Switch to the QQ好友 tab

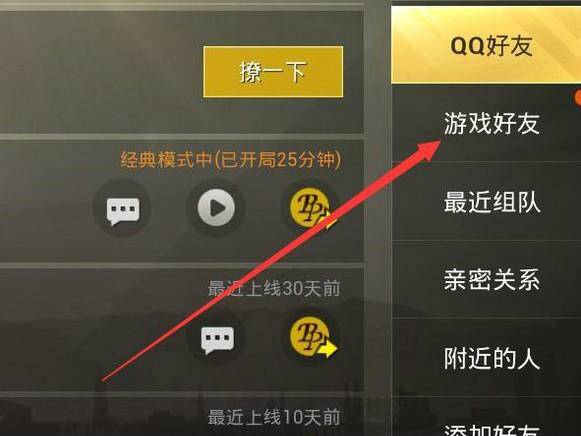coord(486,45)
